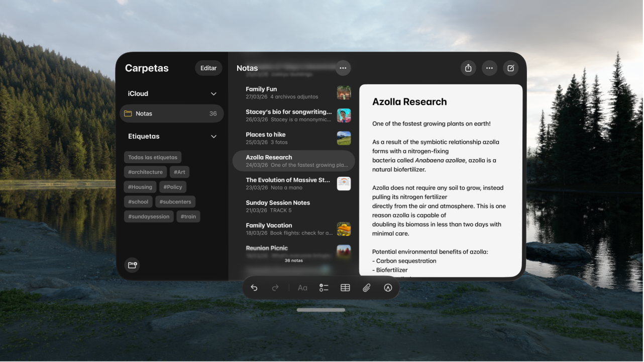
Task: Open Stacey's bio for songwriting note
Action: [x=293, y=115]
